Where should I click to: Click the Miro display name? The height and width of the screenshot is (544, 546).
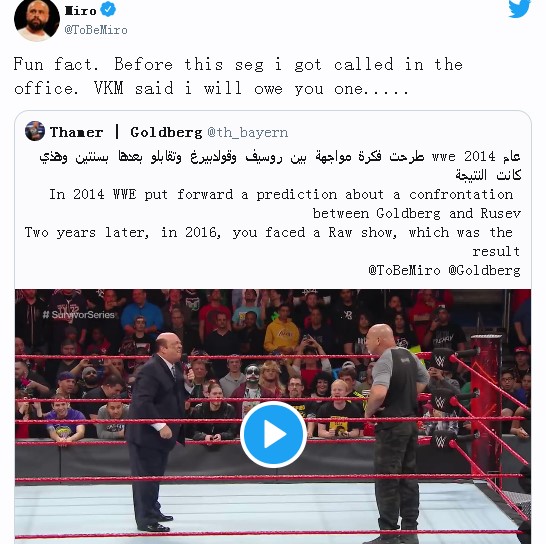pyautogui.click(x=81, y=11)
